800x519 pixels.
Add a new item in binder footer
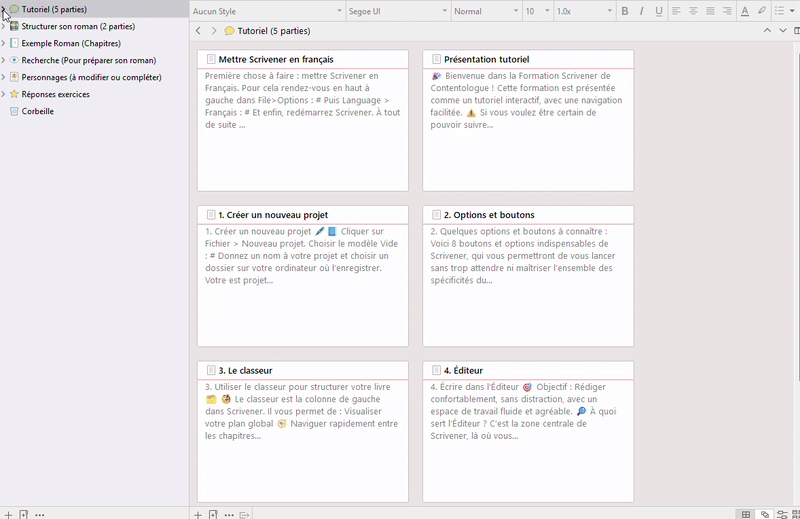(8, 514)
